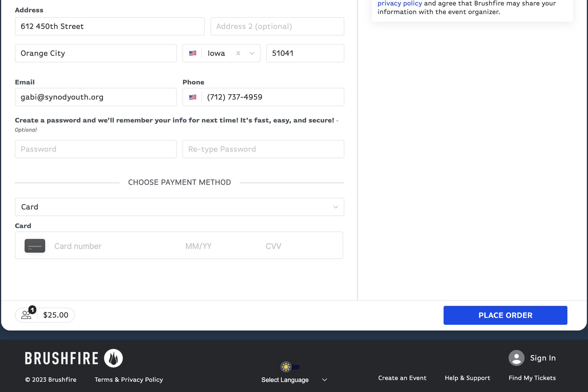The height and width of the screenshot is (392, 588).
Task: Open the Card payment method dropdown
Action: click(x=180, y=207)
